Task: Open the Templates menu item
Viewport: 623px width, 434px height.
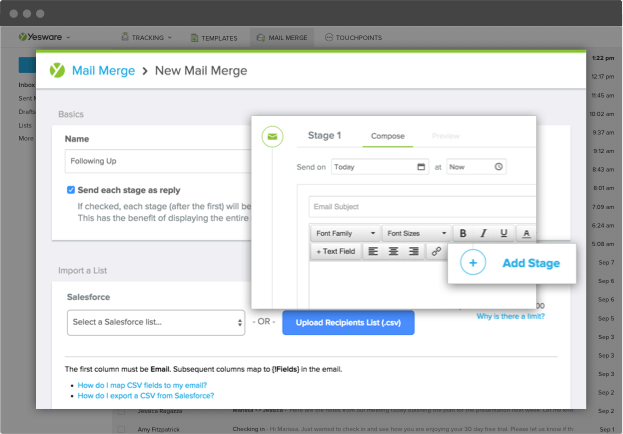Action: pos(214,38)
